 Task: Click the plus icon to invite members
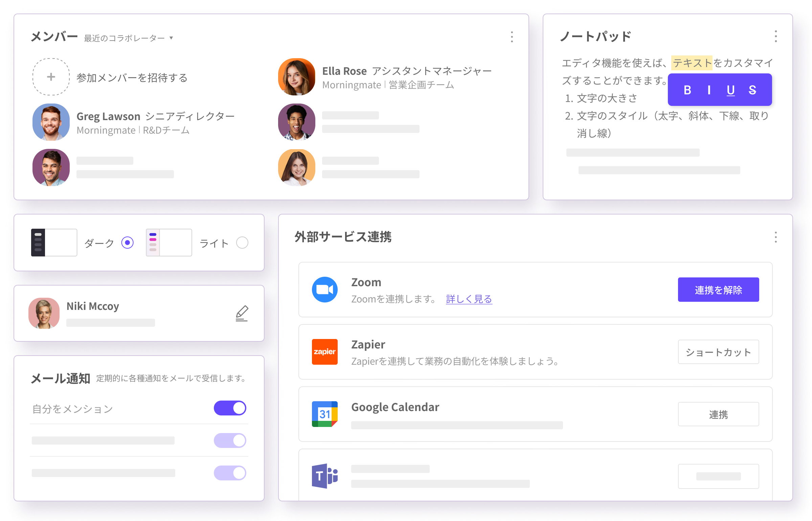pyautogui.click(x=51, y=77)
